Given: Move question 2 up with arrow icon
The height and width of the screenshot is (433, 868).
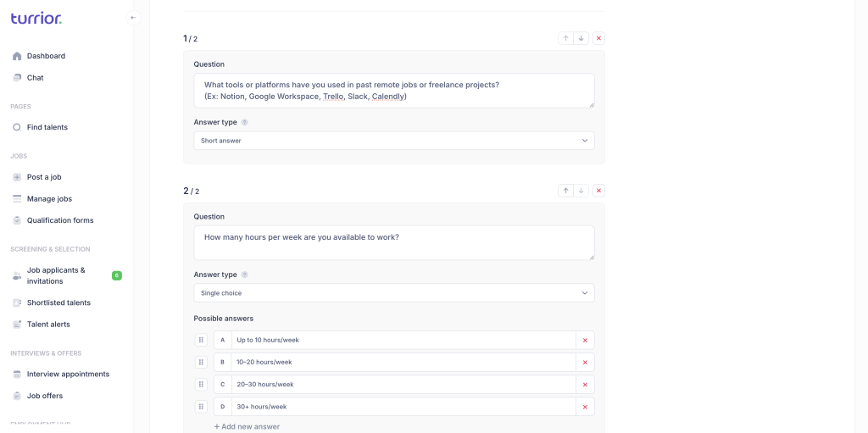Looking at the screenshot, I should [565, 191].
